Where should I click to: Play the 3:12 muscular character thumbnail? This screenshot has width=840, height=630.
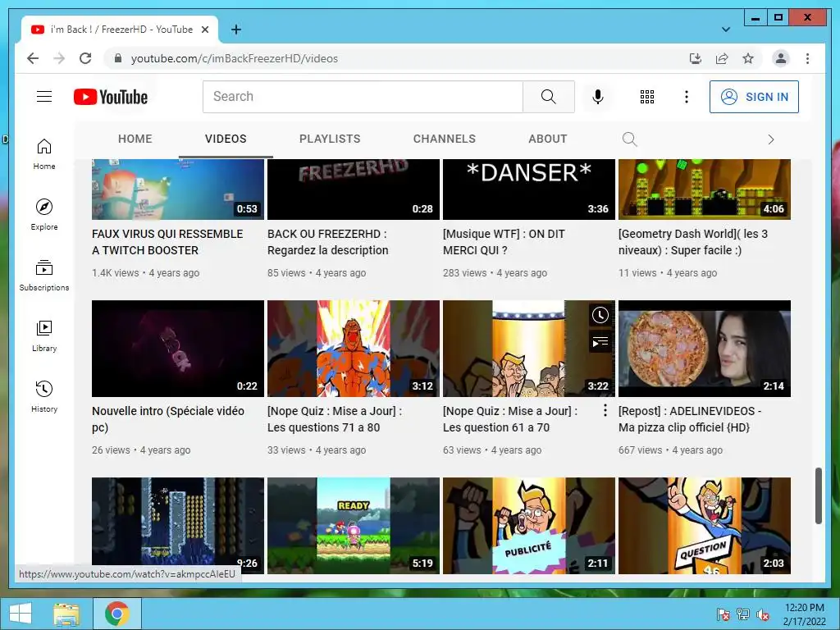point(353,348)
